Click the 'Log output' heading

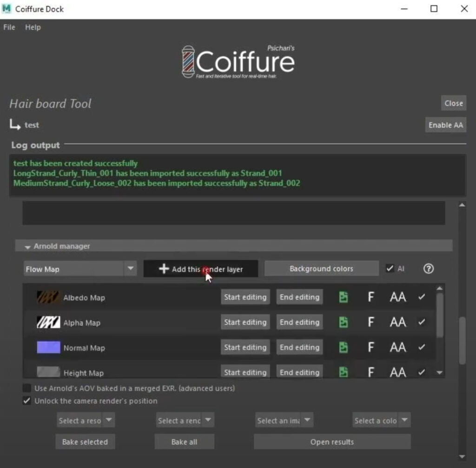pyautogui.click(x=35, y=145)
